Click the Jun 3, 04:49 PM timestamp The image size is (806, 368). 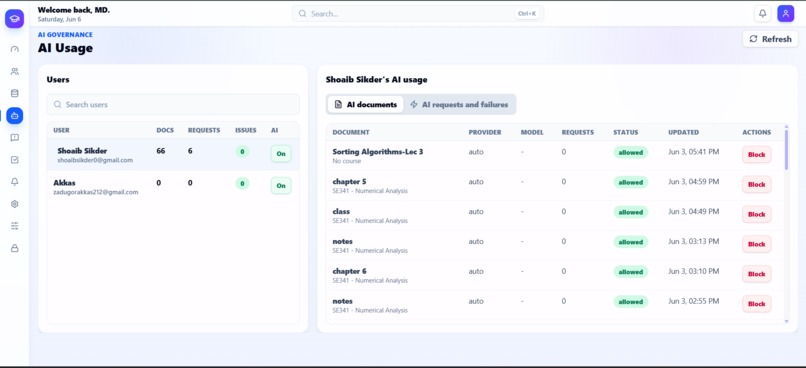(693, 211)
